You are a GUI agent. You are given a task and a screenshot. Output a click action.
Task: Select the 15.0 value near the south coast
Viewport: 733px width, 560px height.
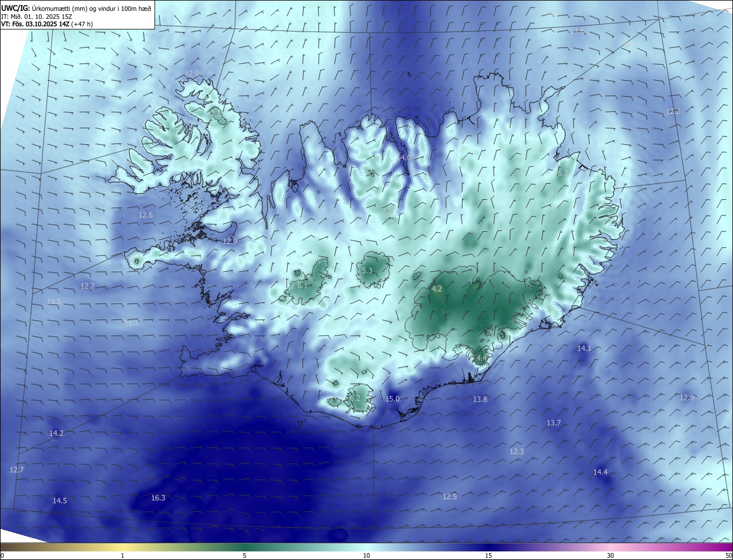point(392,399)
